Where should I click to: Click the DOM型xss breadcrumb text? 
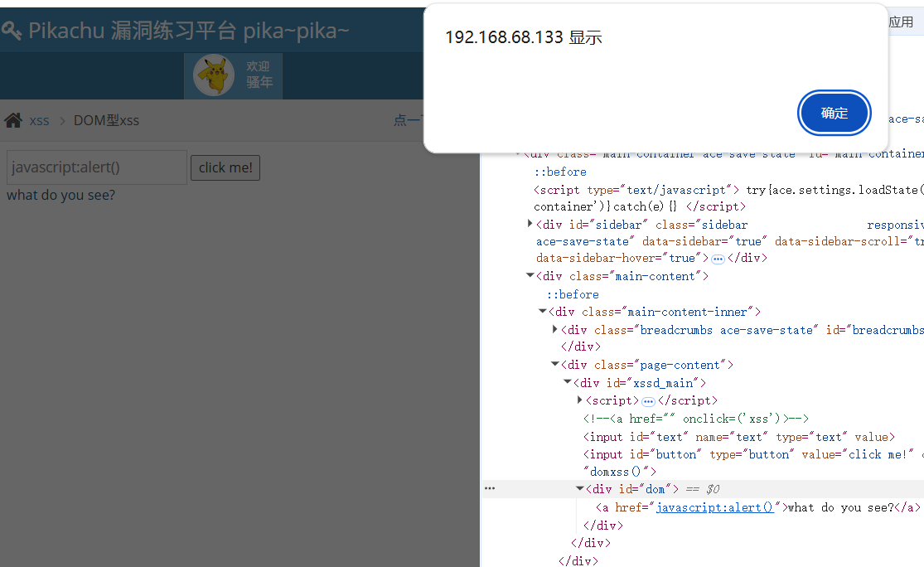pyautogui.click(x=106, y=120)
